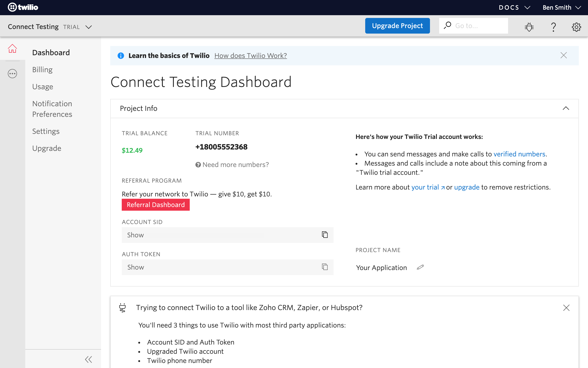
Task: Focus the Go to search field
Action: click(x=473, y=26)
